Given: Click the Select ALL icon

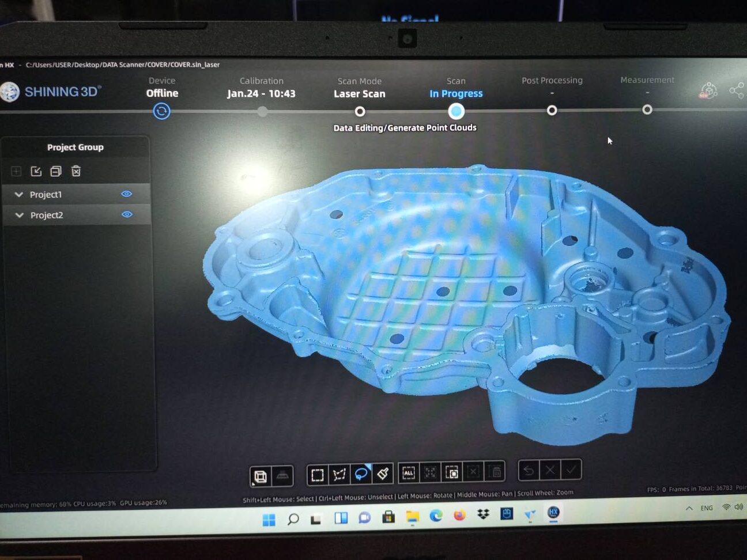Looking at the screenshot, I should (409, 473).
